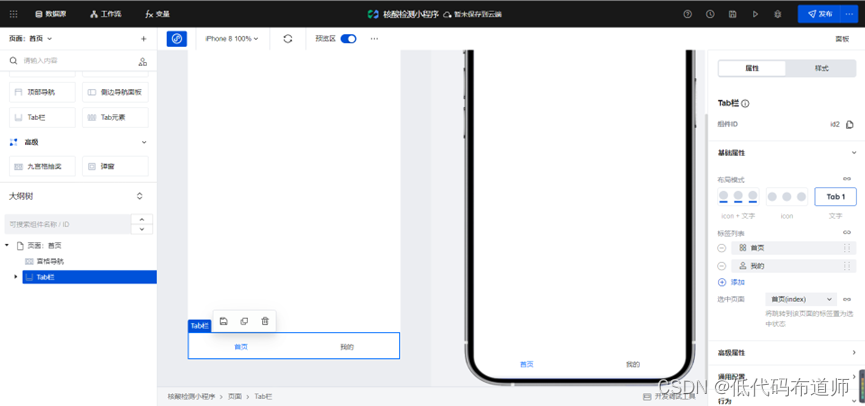Expand the 高级属性 section
This screenshot has height=406, width=865.
(786, 352)
